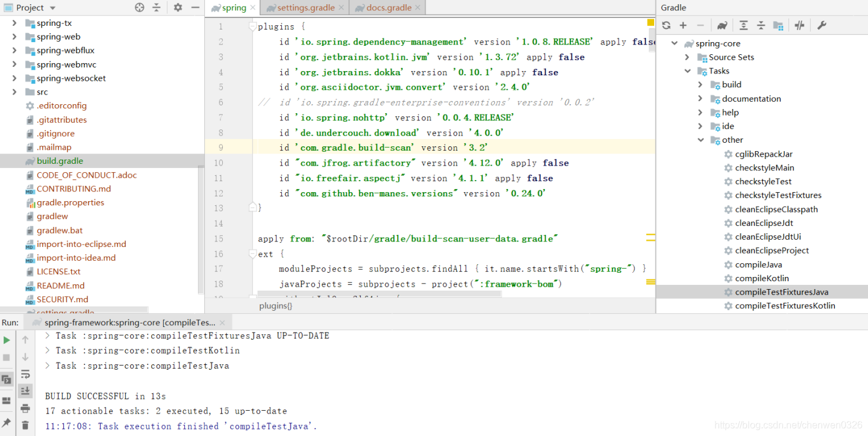Toggle soft-wrap in Run console
The image size is (868, 436).
[x=25, y=374]
